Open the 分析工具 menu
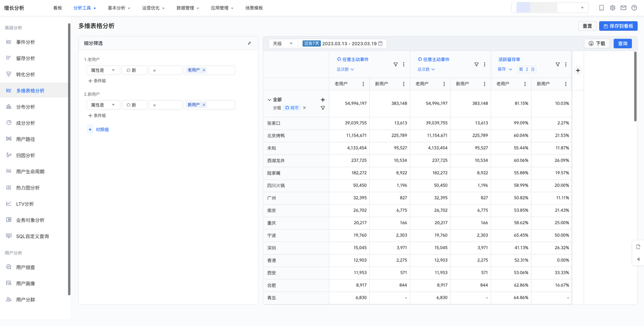This screenshot has height=326, width=644. tap(84, 8)
